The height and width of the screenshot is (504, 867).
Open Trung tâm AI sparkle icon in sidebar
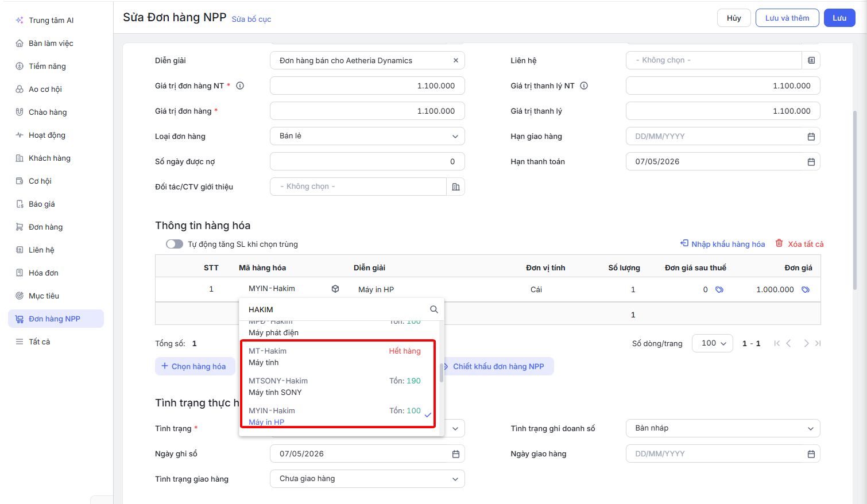point(20,20)
